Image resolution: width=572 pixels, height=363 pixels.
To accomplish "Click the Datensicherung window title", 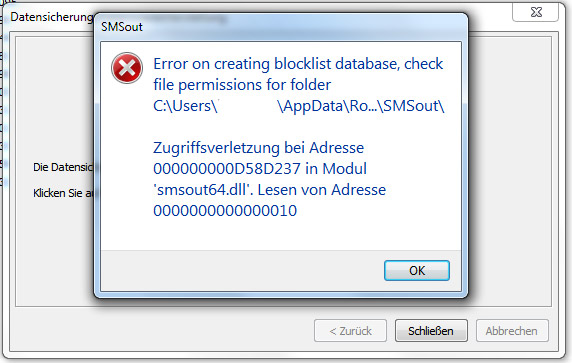I will [x=51, y=17].
